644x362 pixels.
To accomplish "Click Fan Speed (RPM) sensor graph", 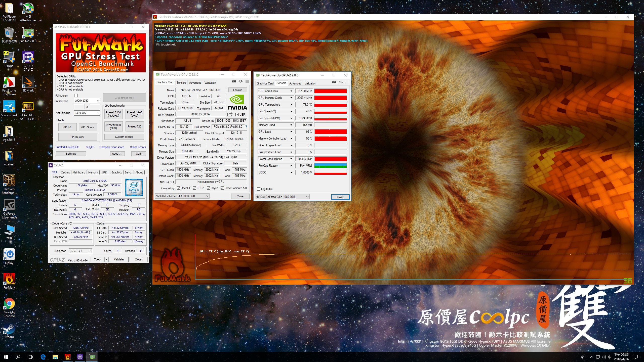I will coord(330,118).
